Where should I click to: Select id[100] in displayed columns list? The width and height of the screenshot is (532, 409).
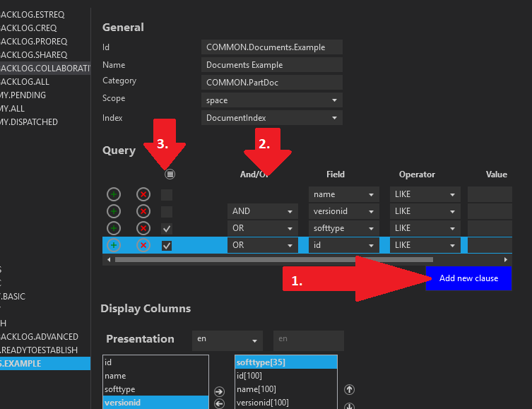pos(285,376)
